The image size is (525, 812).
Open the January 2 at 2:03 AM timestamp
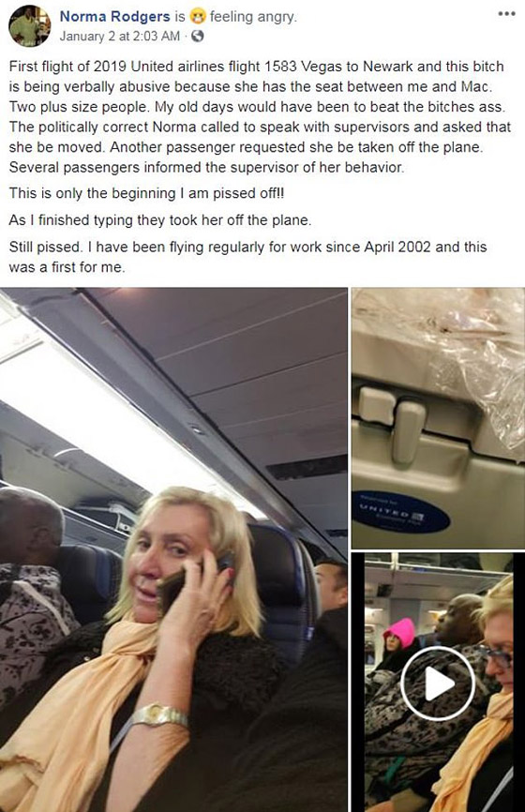point(120,37)
